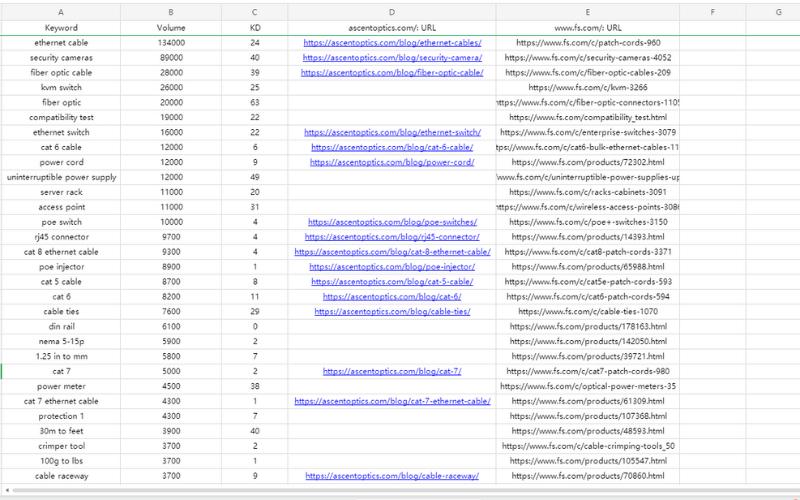Select the 'crimper tool' keyword cell
800x500 pixels.
[61, 446]
